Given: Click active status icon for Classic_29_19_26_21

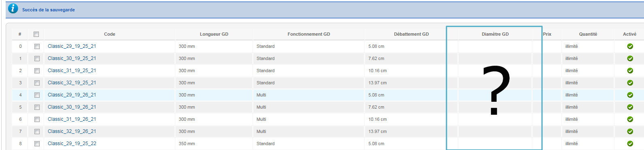Looking at the screenshot, I should pos(630,95).
